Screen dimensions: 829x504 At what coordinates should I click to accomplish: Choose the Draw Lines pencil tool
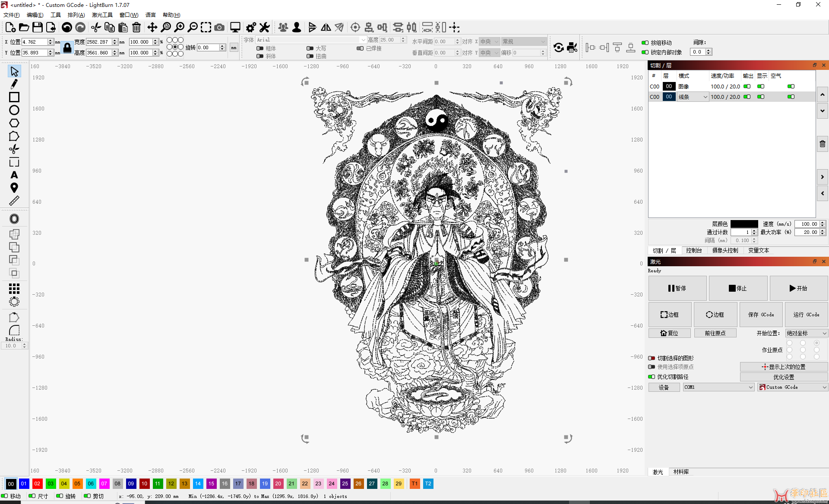point(14,84)
